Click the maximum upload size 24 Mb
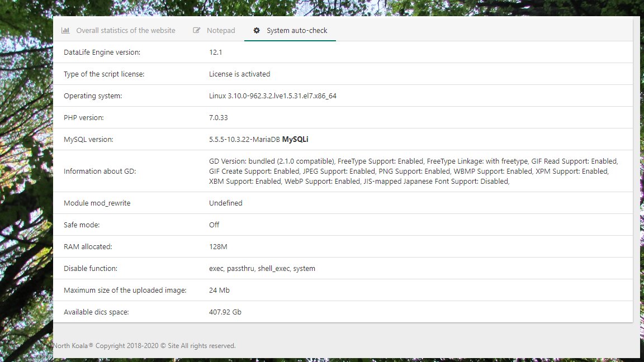644x362 pixels. click(219, 290)
